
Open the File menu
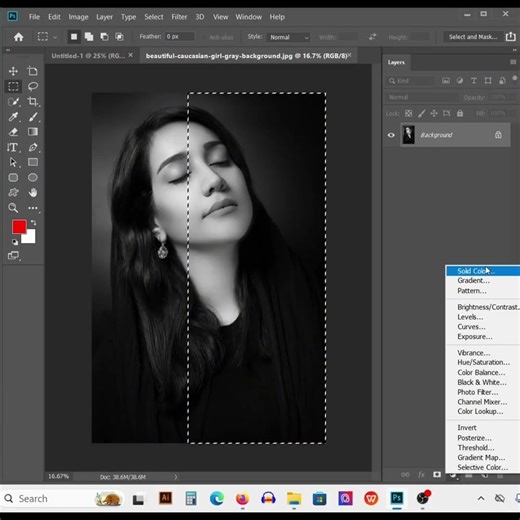(34, 17)
